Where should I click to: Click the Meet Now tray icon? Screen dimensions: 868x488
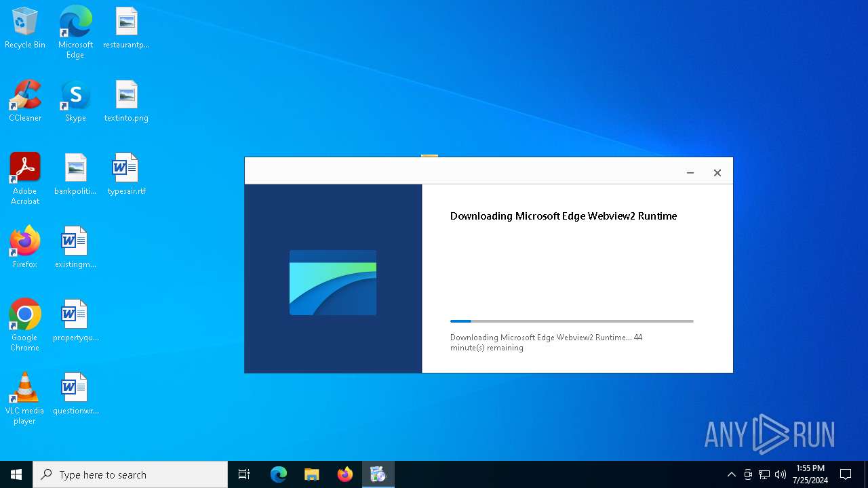coord(748,474)
